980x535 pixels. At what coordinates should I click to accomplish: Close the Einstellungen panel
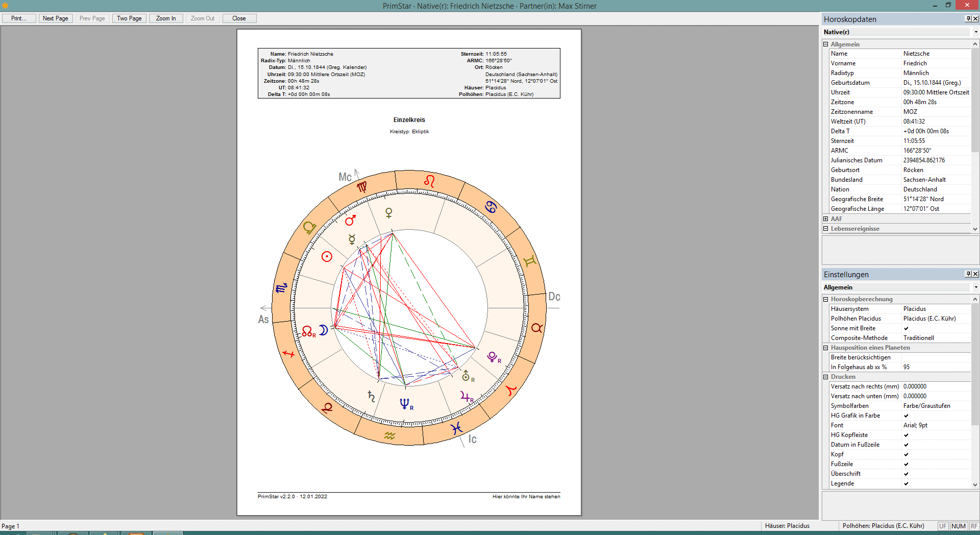(x=975, y=274)
